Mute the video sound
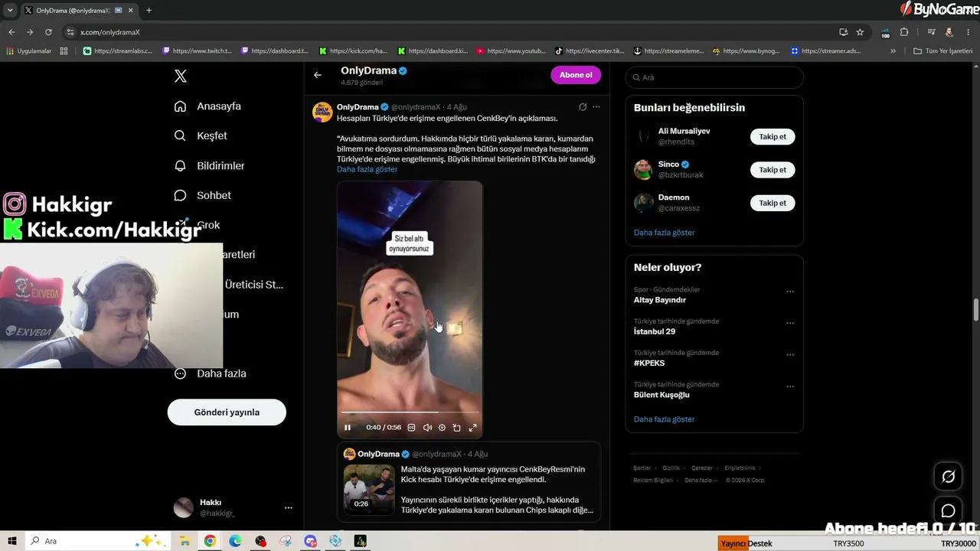This screenshot has height=551, width=980. pyautogui.click(x=427, y=428)
